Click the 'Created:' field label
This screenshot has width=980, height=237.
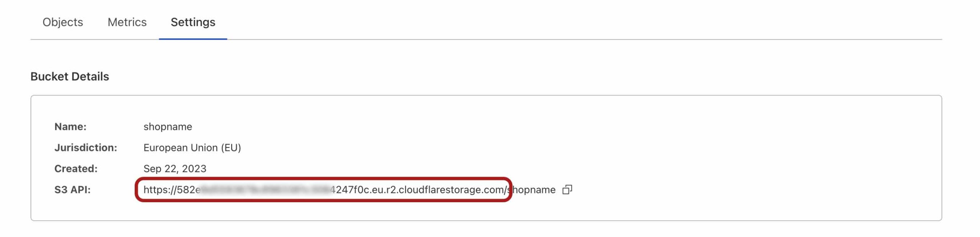[76, 169]
